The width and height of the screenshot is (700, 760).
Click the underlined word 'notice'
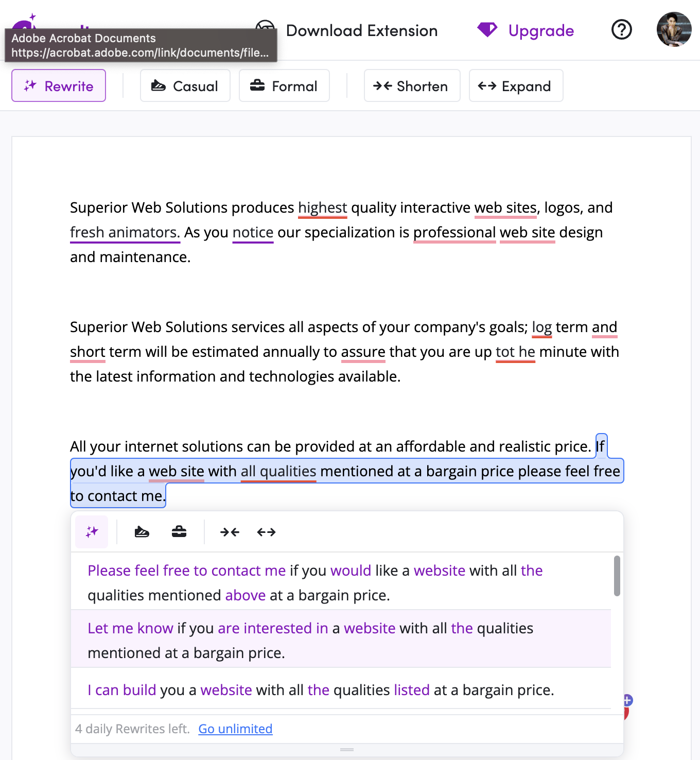[x=253, y=232]
